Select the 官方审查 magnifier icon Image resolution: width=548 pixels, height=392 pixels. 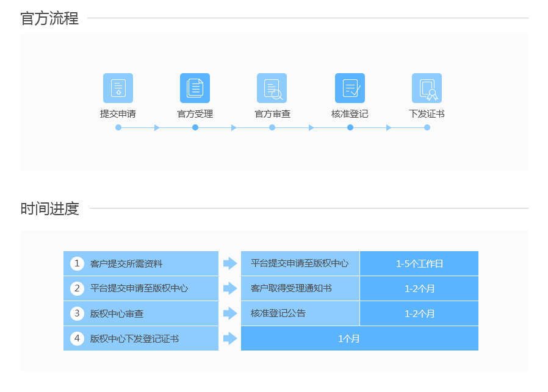[x=272, y=88]
